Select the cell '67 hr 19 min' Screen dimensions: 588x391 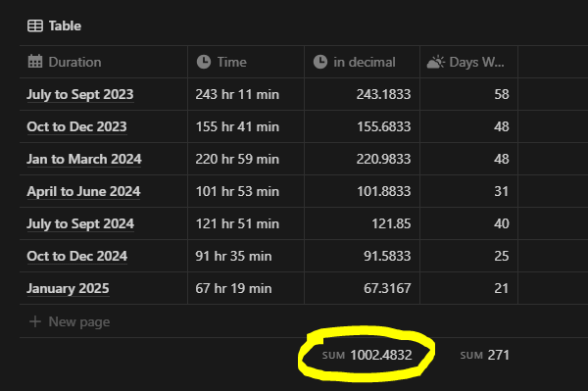point(246,288)
